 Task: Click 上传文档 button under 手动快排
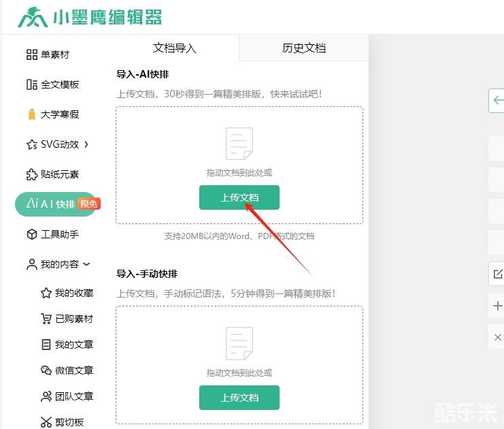click(x=239, y=398)
